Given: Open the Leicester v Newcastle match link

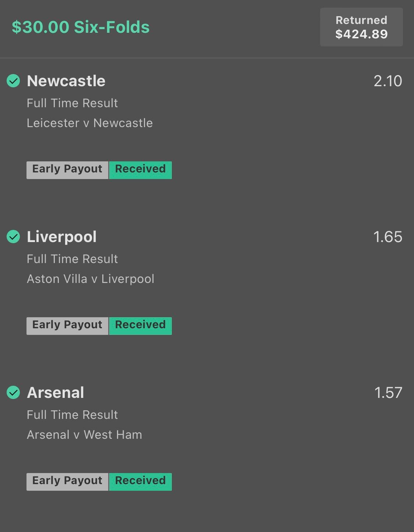Looking at the screenshot, I should click(90, 123).
